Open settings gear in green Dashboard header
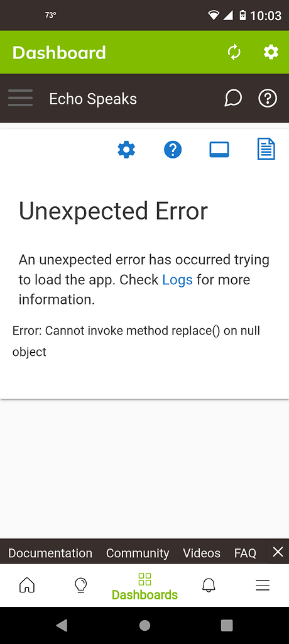 pos(271,53)
